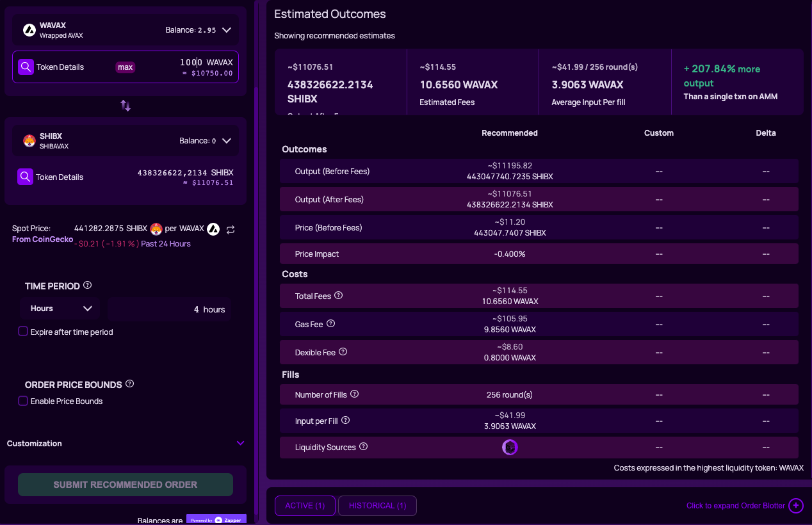Screen dimensions: 812x525
Task: Open the WAVAX token selector chevron
Action: click(226, 30)
